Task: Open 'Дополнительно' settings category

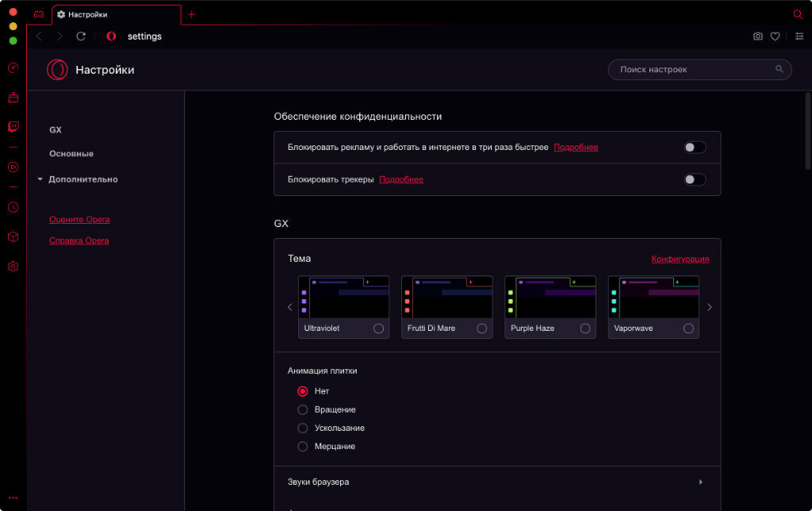Action: 82,179
